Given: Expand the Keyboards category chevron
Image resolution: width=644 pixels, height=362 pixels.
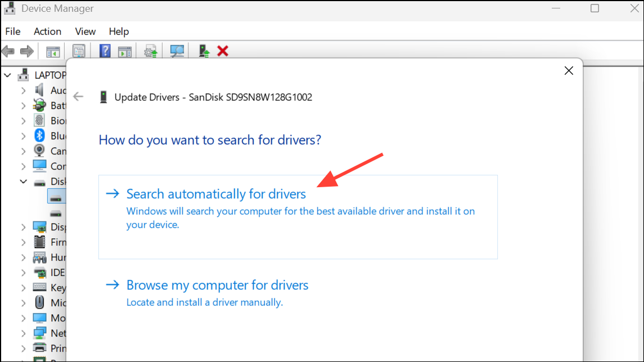Looking at the screenshot, I should pos(24,288).
